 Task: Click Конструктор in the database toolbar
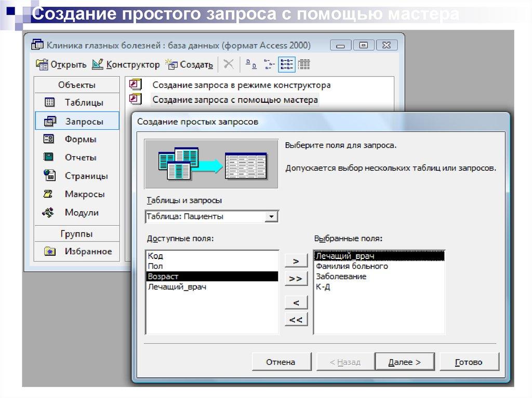point(126,65)
